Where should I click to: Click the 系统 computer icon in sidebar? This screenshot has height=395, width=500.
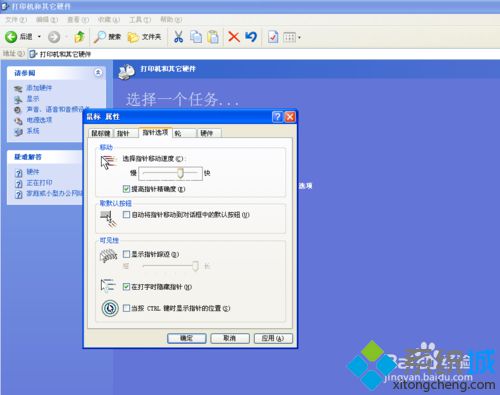click(x=18, y=132)
